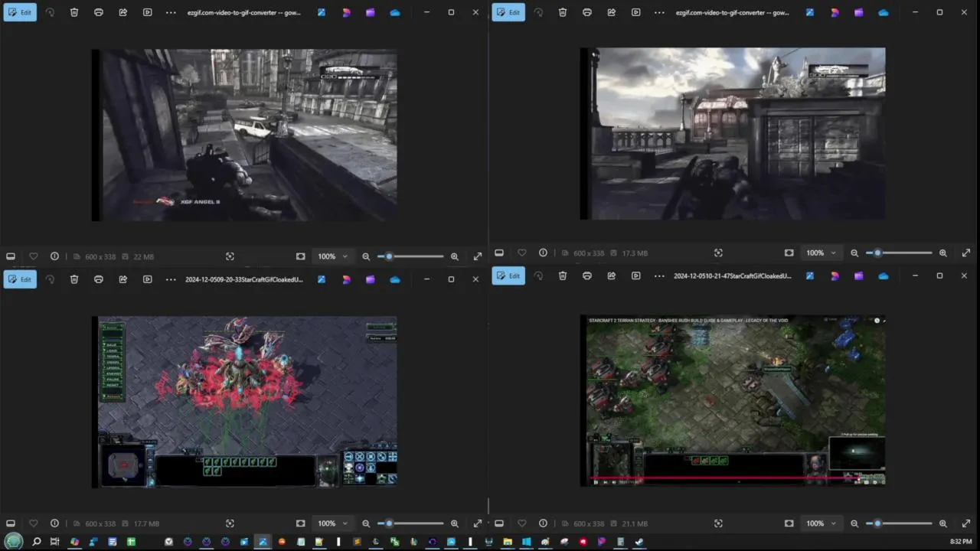Open the 100% zoom dropdown in the 17.3 MB window
The height and width of the screenshot is (551, 980).
pyautogui.click(x=821, y=253)
